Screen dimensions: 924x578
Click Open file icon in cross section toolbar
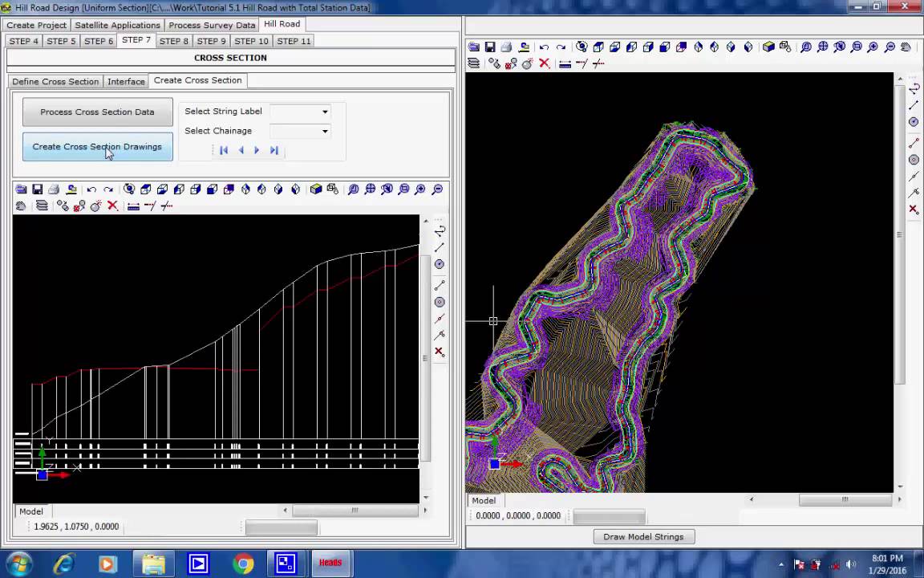pyautogui.click(x=21, y=189)
